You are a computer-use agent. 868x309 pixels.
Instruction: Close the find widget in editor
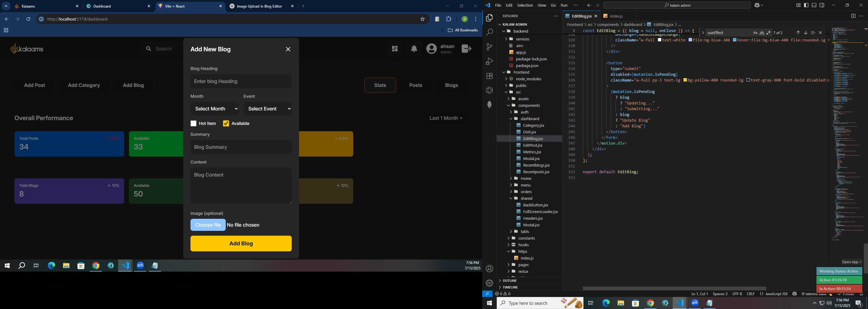click(x=820, y=33)
